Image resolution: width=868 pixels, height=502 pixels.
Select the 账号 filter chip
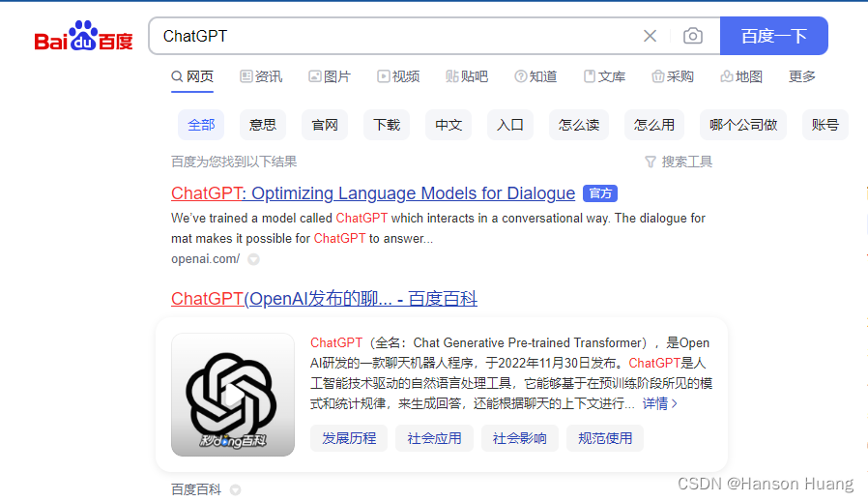(825, 125)
